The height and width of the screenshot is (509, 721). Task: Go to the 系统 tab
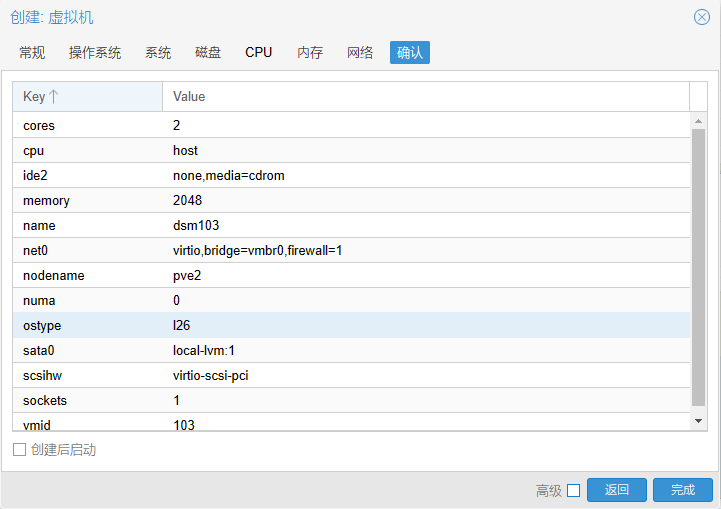point(158,52)
